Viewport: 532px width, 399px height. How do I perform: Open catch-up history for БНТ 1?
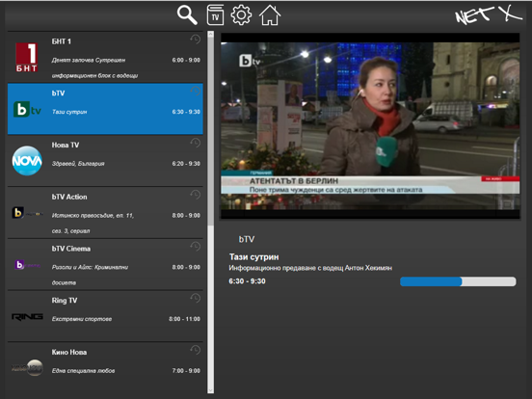(x=195, y=40)
